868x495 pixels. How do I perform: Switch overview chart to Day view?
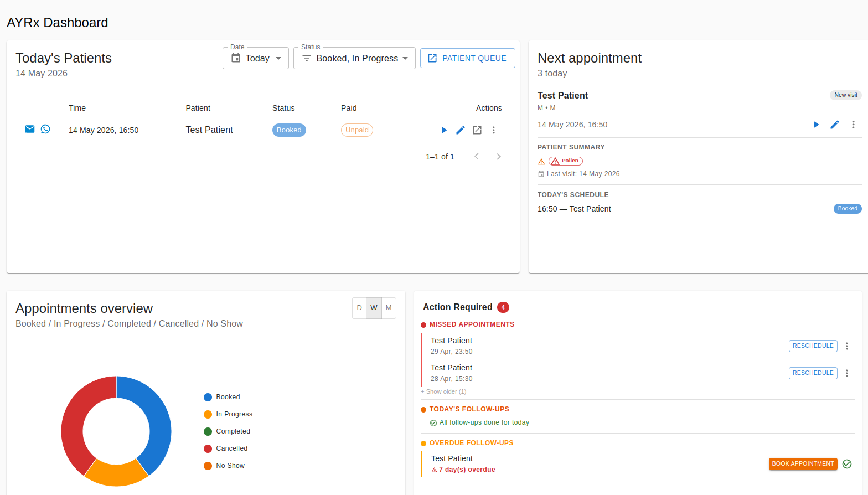(x=359, y=308)
